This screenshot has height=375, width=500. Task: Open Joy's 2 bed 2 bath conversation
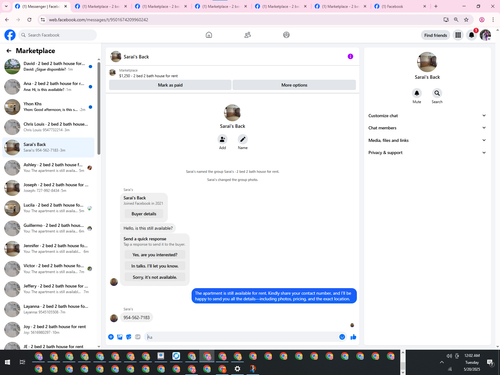pyautogui.click(x=49, y=329)
